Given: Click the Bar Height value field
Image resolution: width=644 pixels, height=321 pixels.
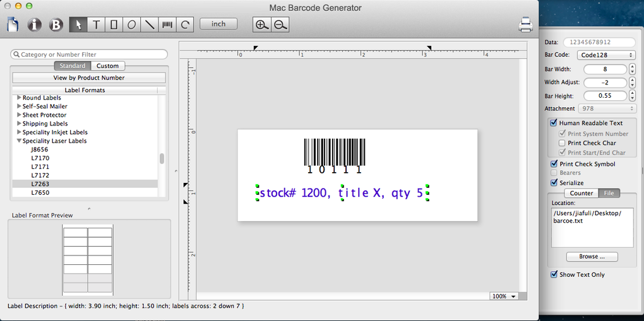Looking at the screenshot, I should [605, 96].
